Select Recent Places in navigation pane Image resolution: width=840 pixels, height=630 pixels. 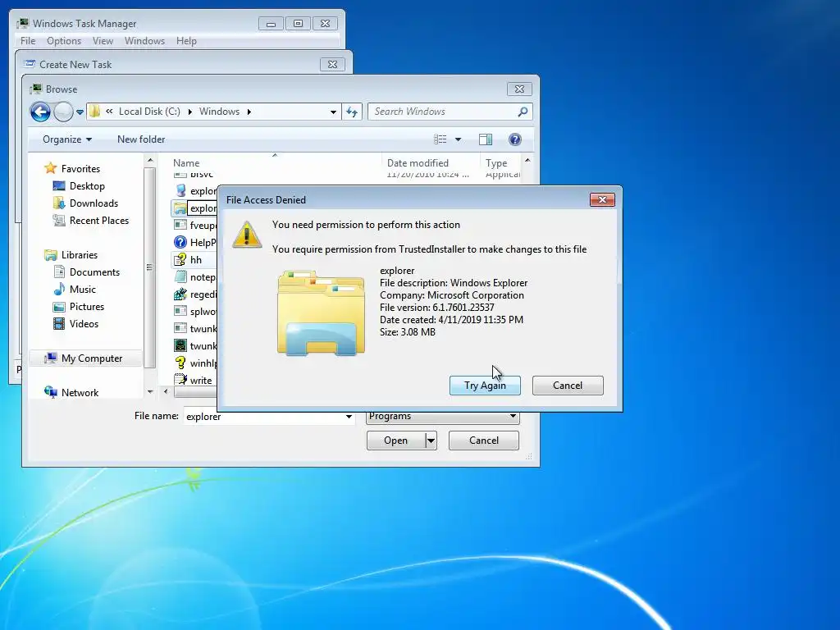(x=98, y=220)
